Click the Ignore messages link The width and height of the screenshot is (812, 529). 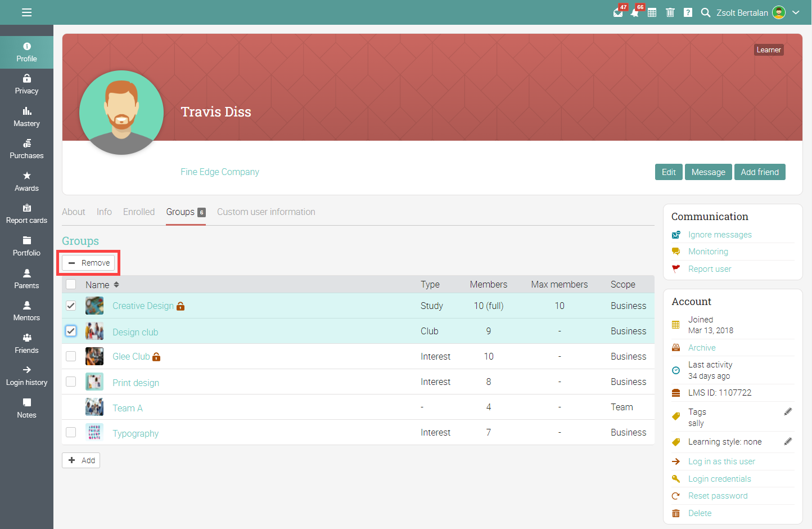pyautogui.click(x=720, y=235)
